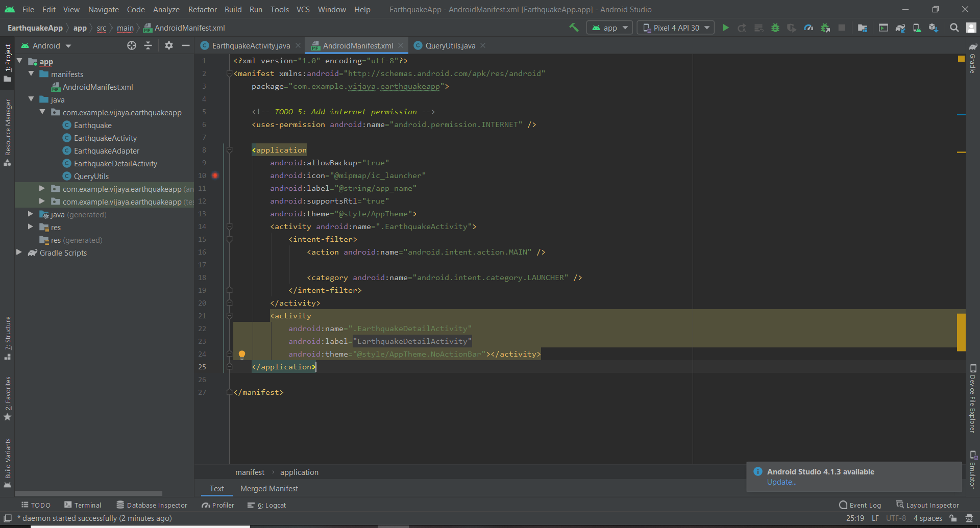This screenshot has height=528, width=980.
Task: Click application breadcrumb below editor
Action: tap(299, 472)
